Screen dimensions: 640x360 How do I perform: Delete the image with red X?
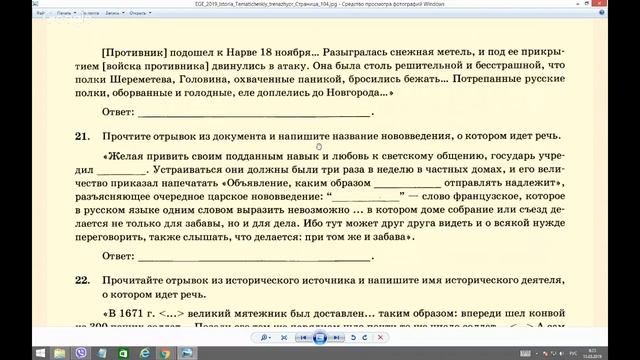tap(380, 338)
